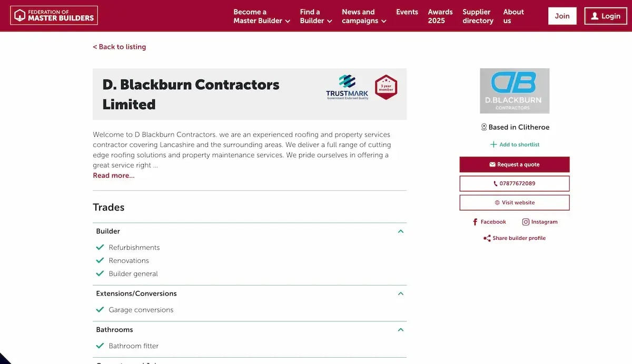This screenshot has height=364, width=632.
Task: Click the Join button
Action: point(562,16)
